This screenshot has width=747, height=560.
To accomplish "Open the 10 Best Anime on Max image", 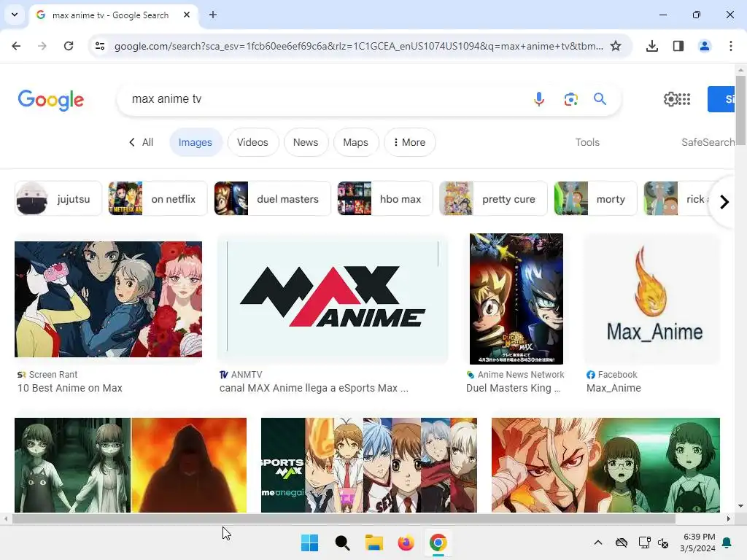I will (108, 299).
